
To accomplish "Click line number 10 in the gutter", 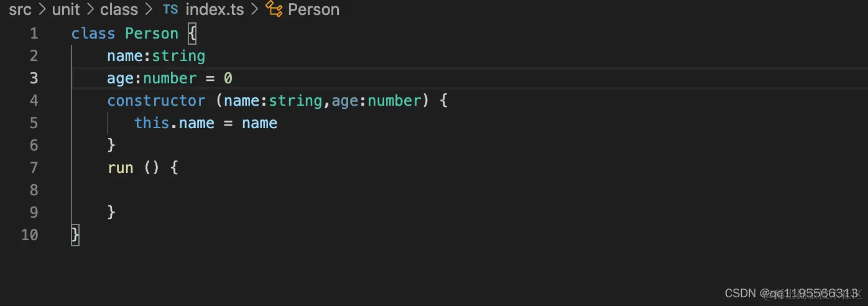I will click(30, 235).
